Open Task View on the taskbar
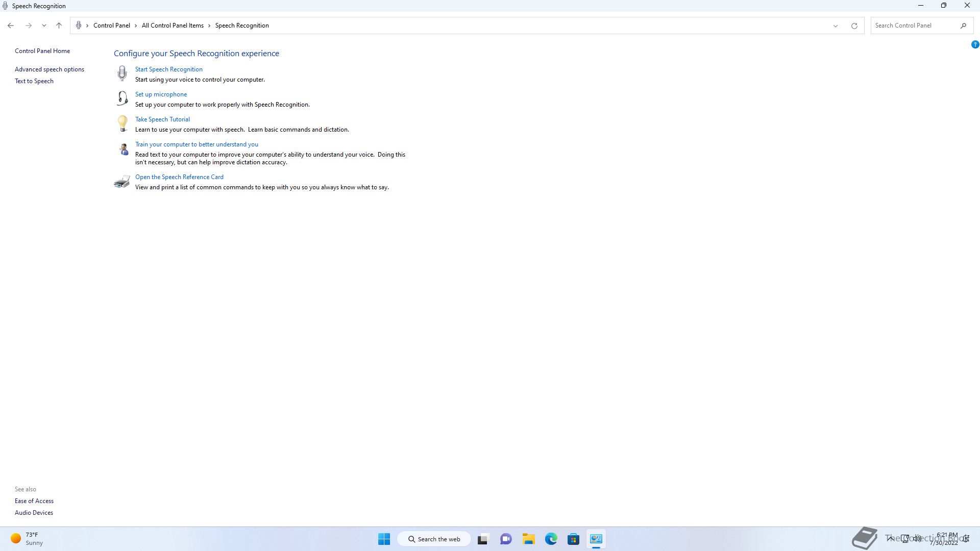Viewport: 980px width, 551px height. (483, 539)
